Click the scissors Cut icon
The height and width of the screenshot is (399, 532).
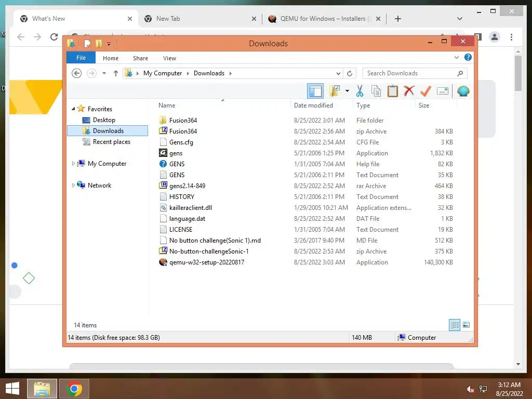pos(360,91)
